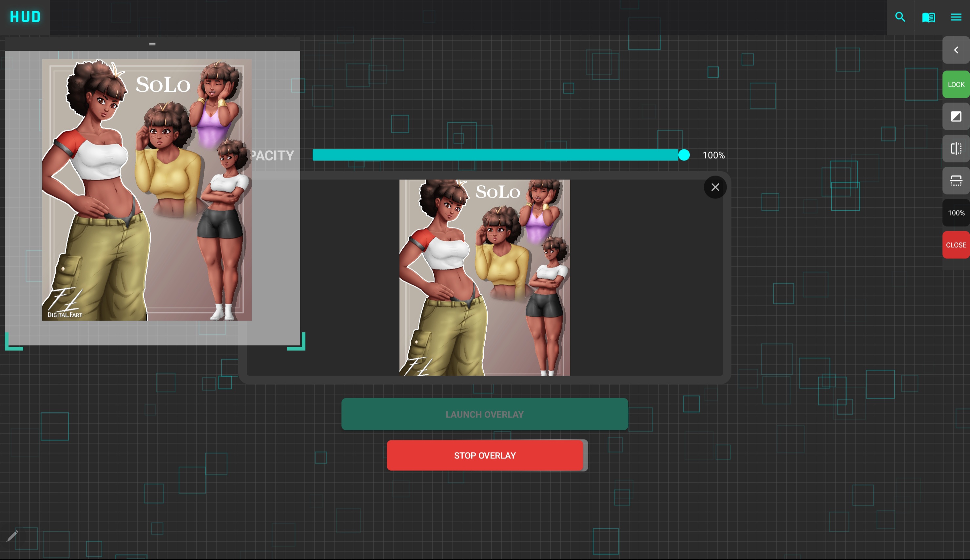Click the pencil edit icon
The height and width of the screenshot is (560, 970).
pyautogui.click(x=12, y=535)
